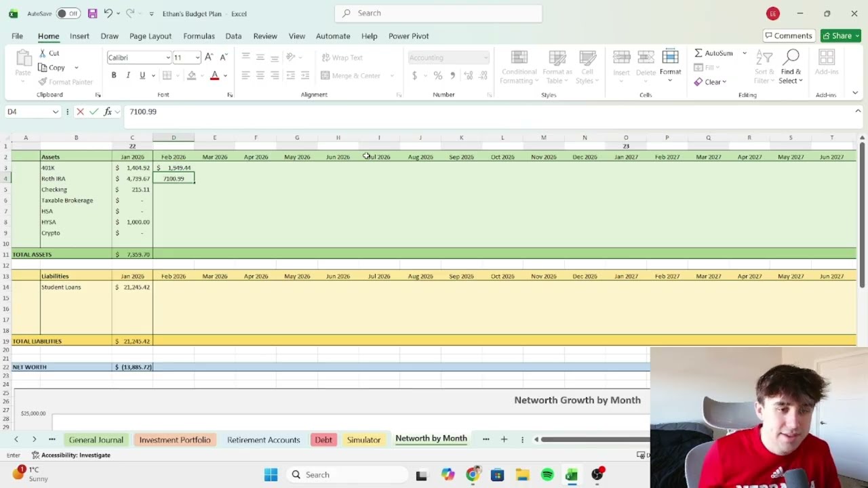Switch to the Debt sheet tab
The image size is (868, 488).
(323, 440)
